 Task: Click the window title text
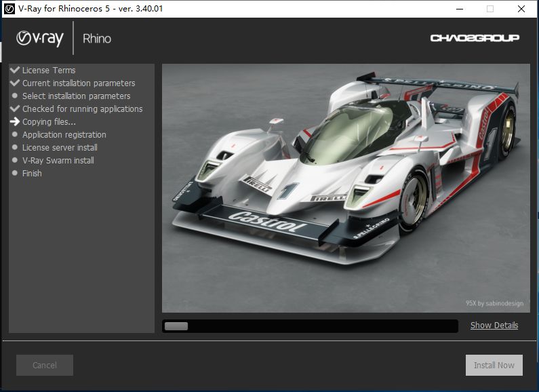(91, 9)
